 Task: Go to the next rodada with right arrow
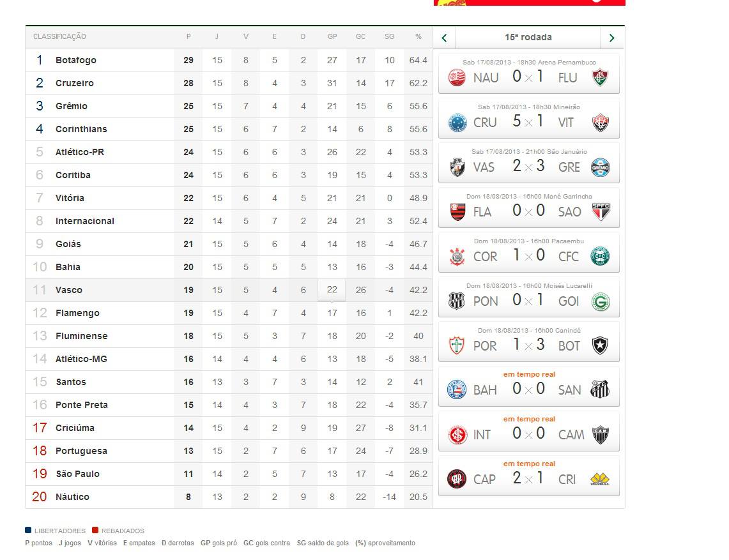(x=612, y=38)
